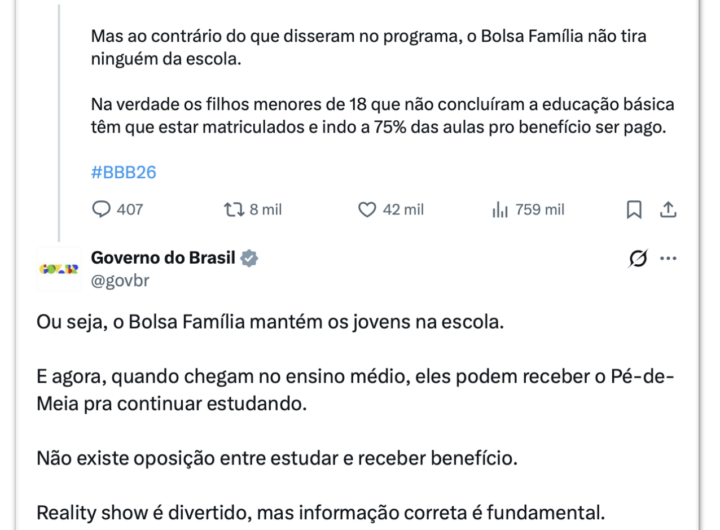Repost using the retweet arrows icon
Image resolution: width=720 pixels, height=530 pixels.
click(233, 210)
